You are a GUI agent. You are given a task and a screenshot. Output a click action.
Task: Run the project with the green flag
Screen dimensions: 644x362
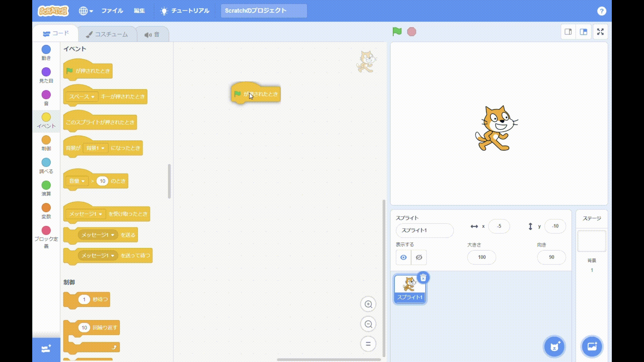(397, 32)
